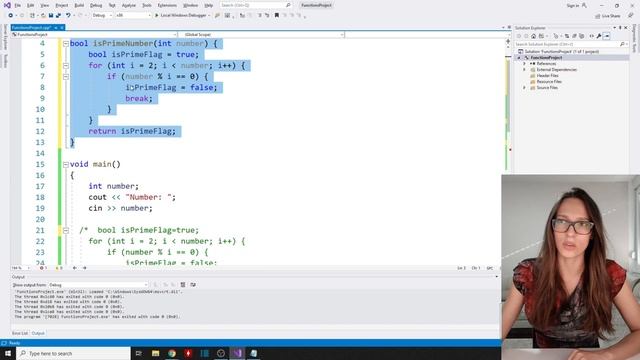Expand References node in Solution Explorer

point(524,64)
